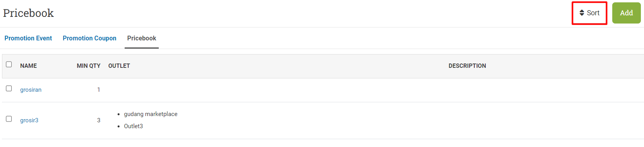Open the Sort options button
Image resolution: width=644 pixels, height=147 pixels.
[x=590, y=13]
